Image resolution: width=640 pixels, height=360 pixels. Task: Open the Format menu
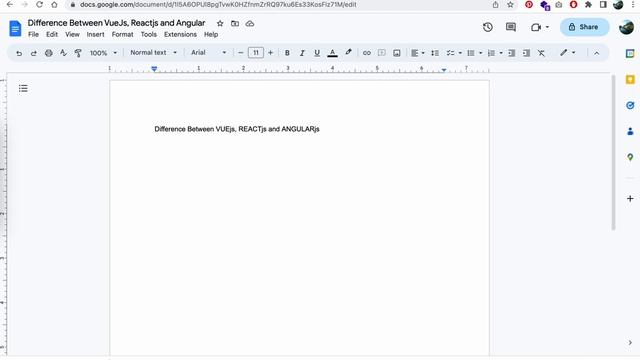[122, 35]
